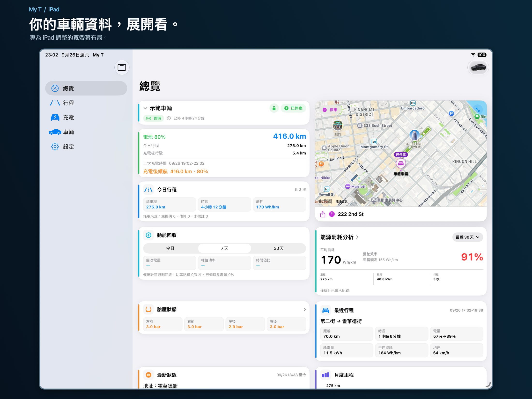Click the 91% driving efficiency value
Image resolution: width=532 pixels, height=399 pixels.
pos(472,257)
